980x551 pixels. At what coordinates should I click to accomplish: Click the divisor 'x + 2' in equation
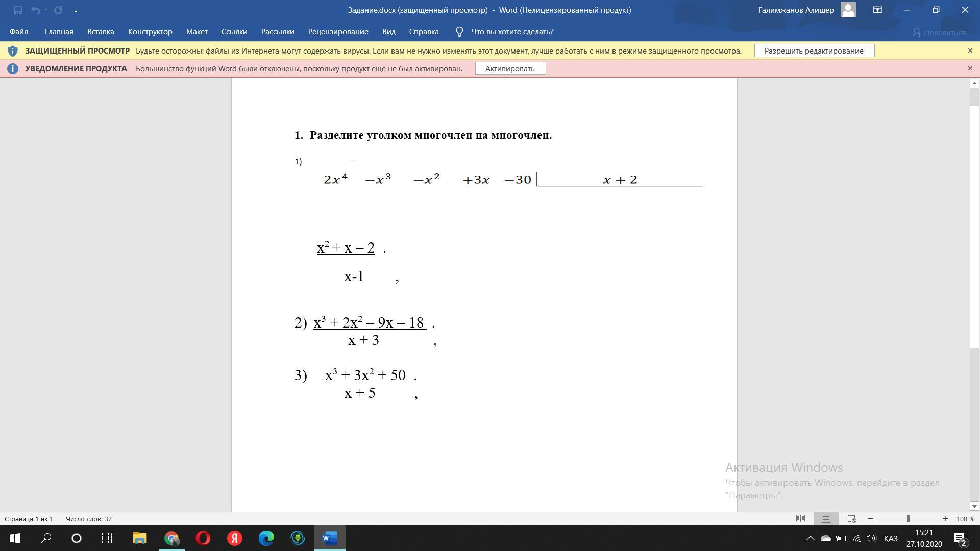(620, 180)
